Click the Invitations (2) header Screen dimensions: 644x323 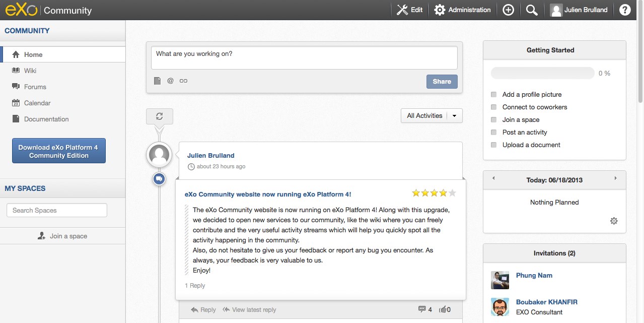click(554, 253)
